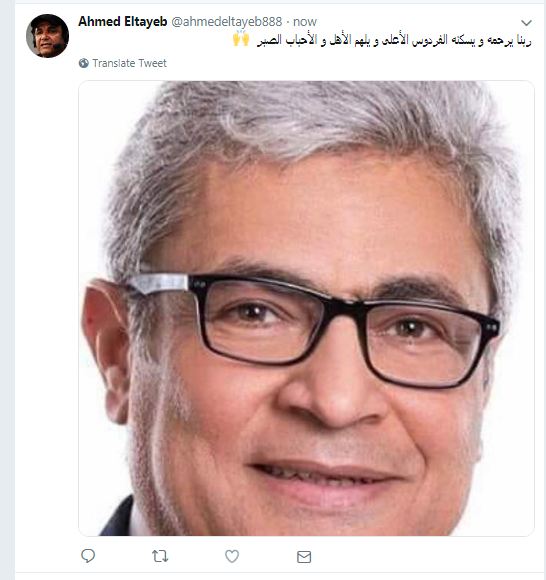Click the "now" timestamp of the tweet

tap(305, 22)
